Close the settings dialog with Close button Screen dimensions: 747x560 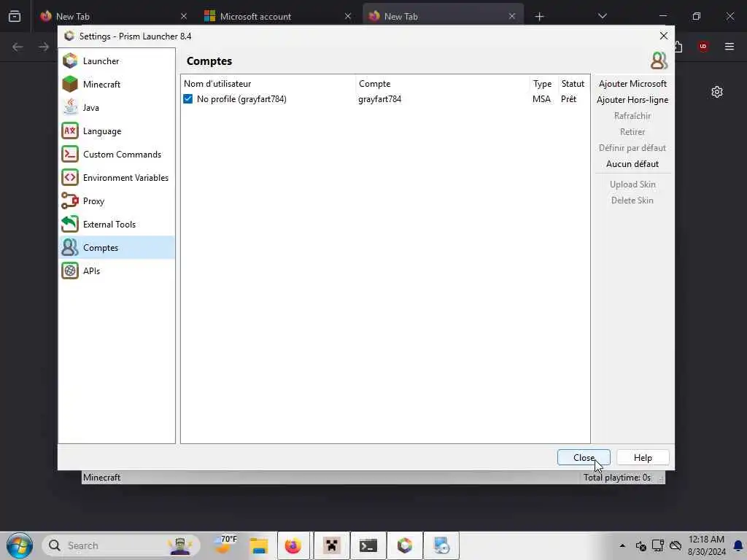[x=584, y=458]
